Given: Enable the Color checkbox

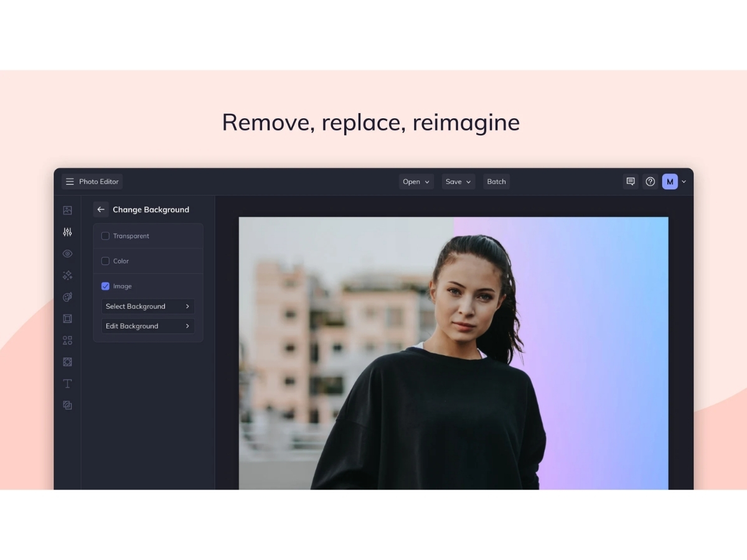Looking at the screenshot, I should (105, 261).
